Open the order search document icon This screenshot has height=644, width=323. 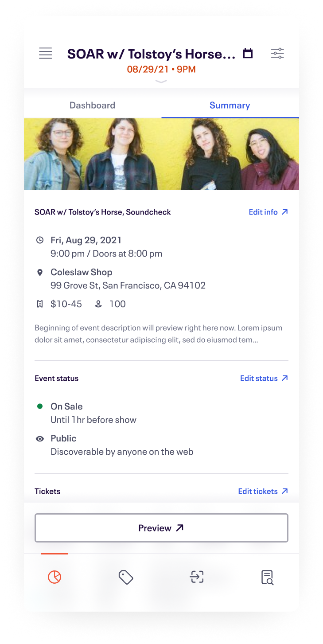click(x=267, y=578)
